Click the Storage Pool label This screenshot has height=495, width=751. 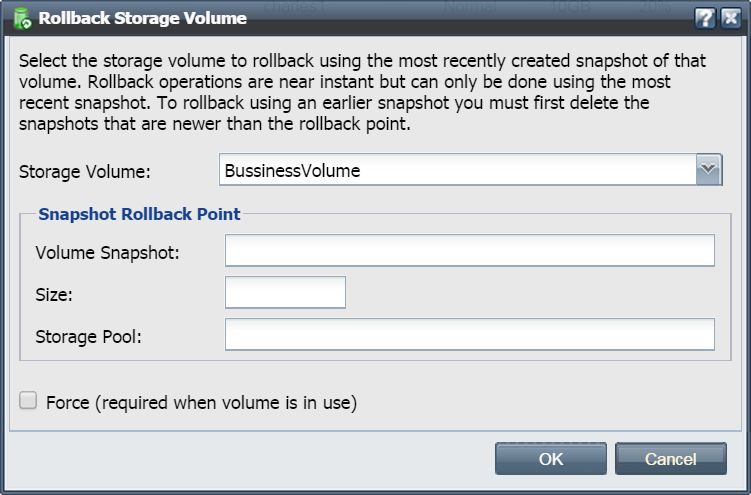89,337
